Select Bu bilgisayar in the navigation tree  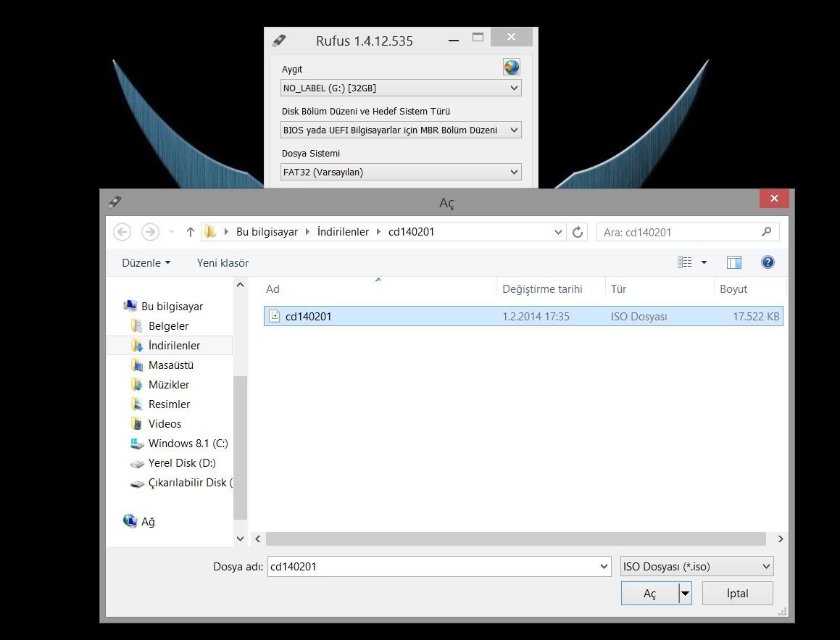point(172,307)
